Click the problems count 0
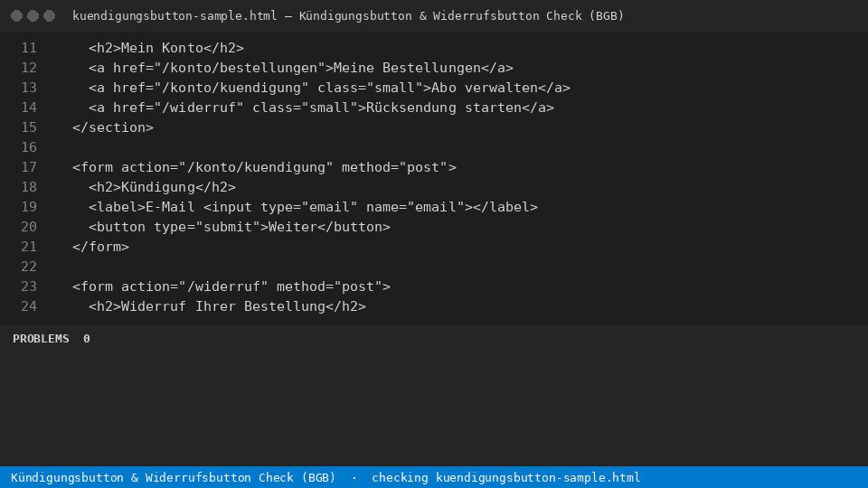Image resolution: width=868 pixels, height=488 pixels. click(87, 339)
